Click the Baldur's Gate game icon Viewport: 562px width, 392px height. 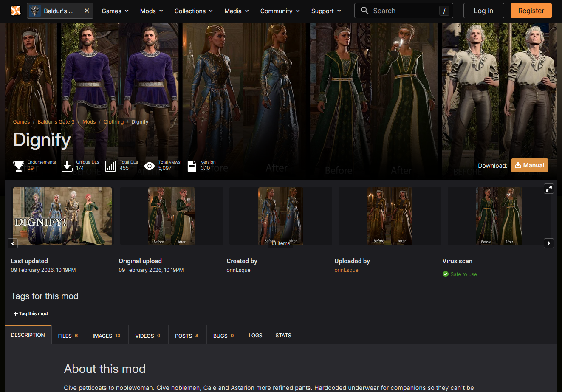(34, 11)
